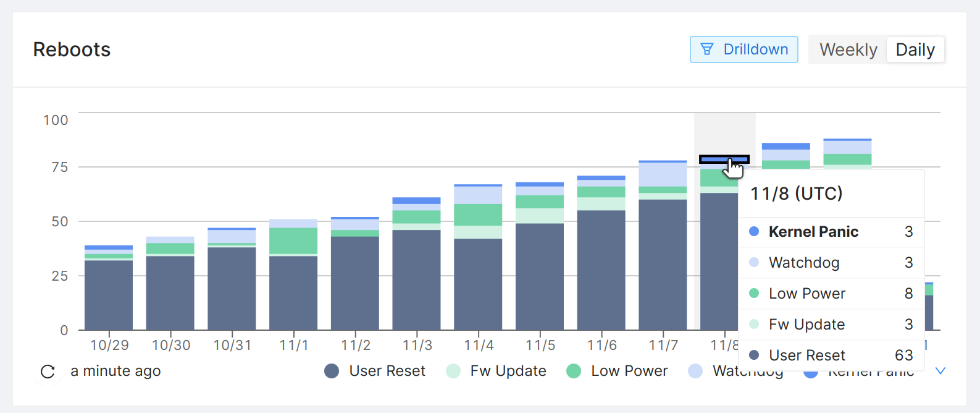980x413 pixels.
Task: Toggle Fw Update series via legend label
Action: pyautogui.click(x=508, y=371)
